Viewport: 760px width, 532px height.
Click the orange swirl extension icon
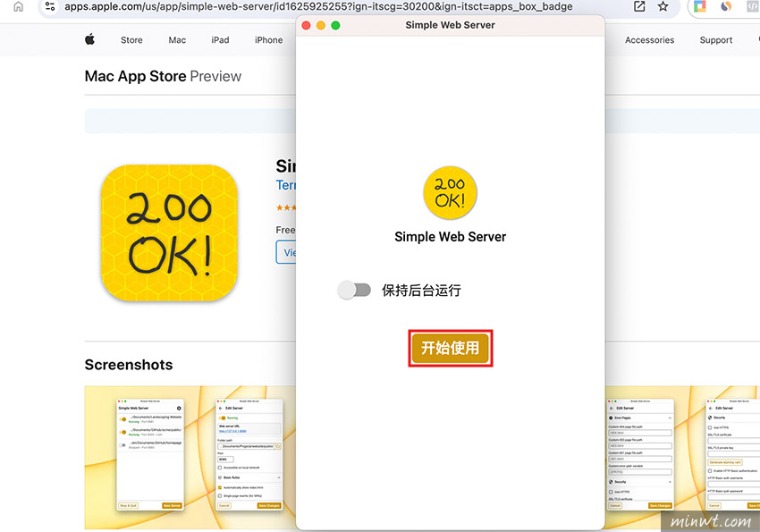(x=726, y=6)
